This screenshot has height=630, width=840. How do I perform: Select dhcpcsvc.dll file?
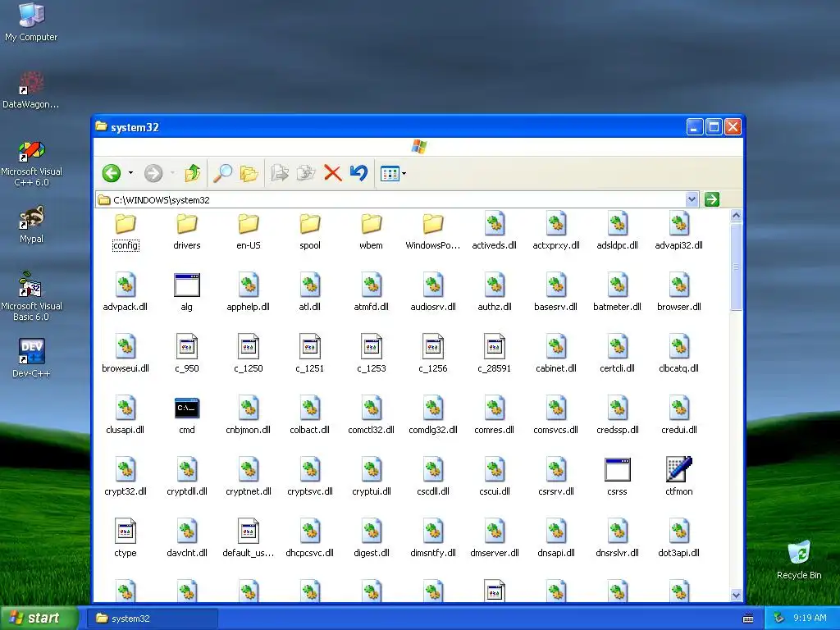pos(309,540)
